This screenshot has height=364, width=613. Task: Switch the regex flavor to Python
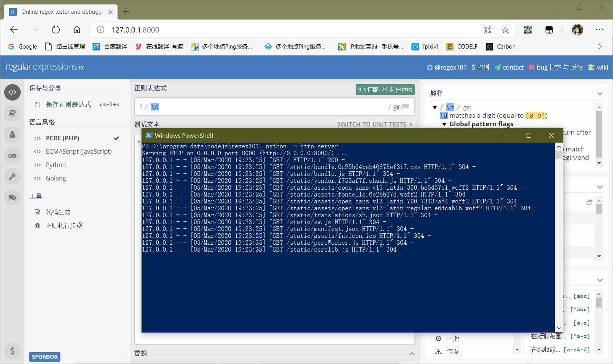[55, 164]
